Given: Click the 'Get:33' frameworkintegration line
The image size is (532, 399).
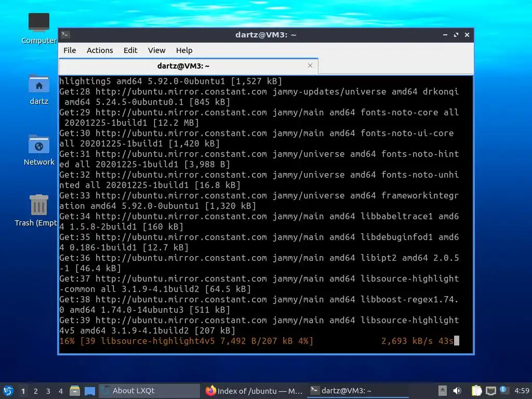Looking at the screenshot, I should 259,201.
